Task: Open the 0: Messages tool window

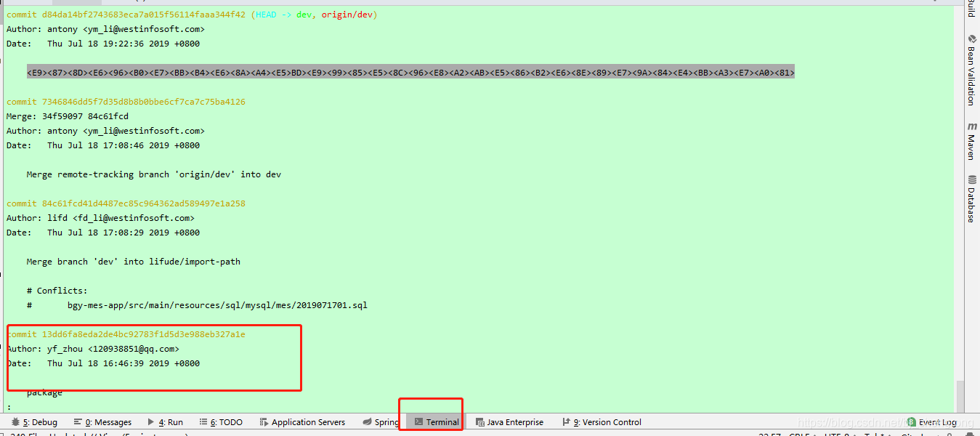Action: coord(102,422)
